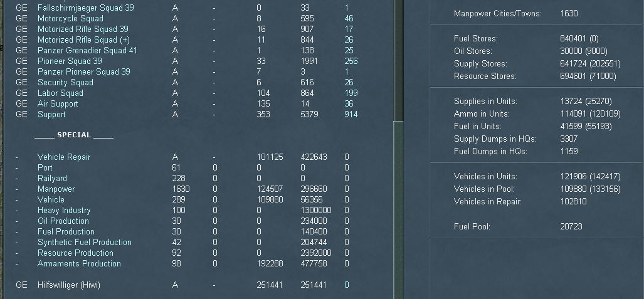
Task: Click Pioneer Squad value 1991
Action: coord(309,61)
